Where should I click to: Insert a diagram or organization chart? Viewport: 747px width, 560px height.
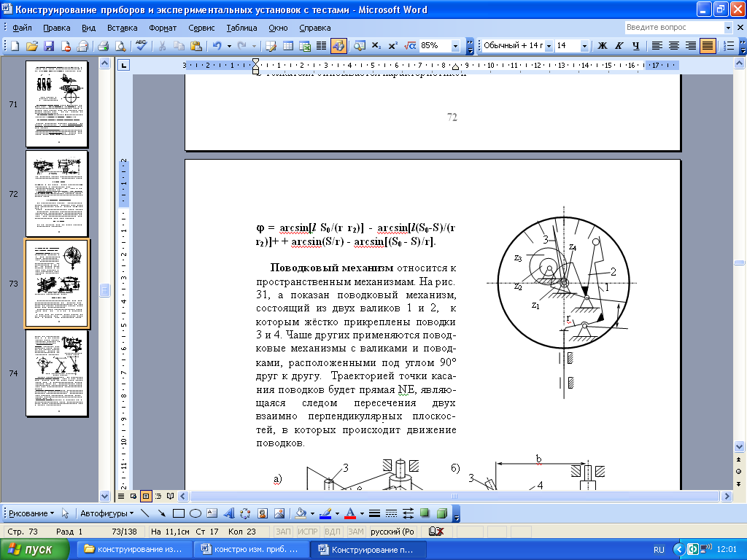[x=245, y=513]
